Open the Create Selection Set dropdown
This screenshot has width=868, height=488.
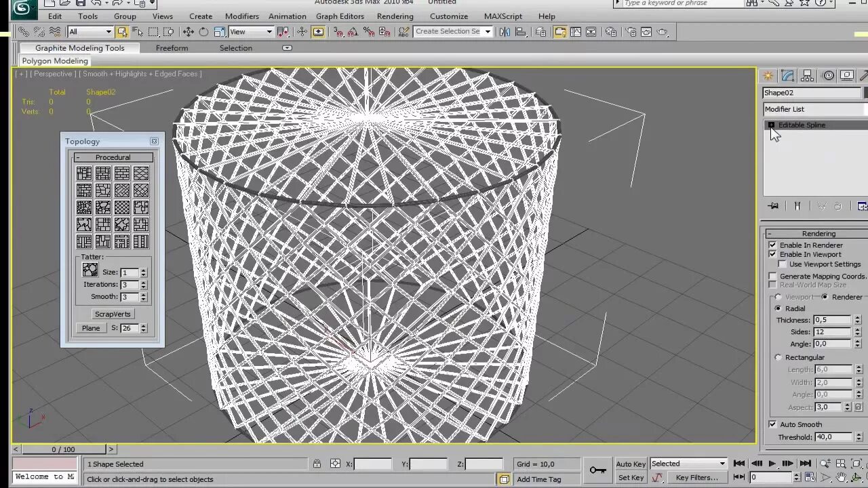click(453, 32)
